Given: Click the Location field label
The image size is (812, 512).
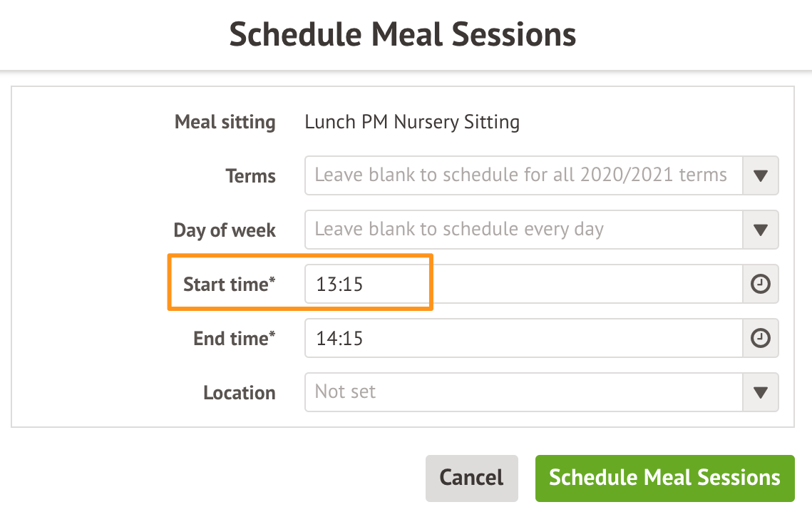Looking at the screenshot, I should (x=239, y=393).
